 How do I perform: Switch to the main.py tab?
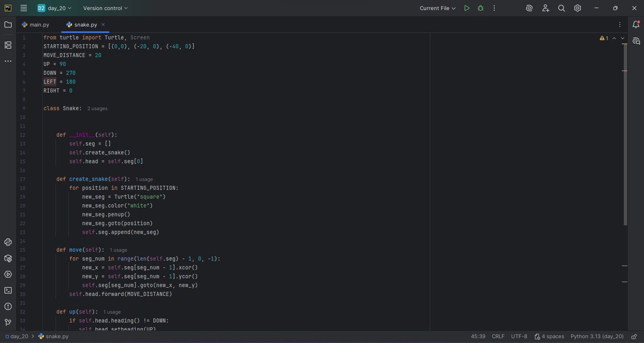pyautogui.click(x=35, y=25)
